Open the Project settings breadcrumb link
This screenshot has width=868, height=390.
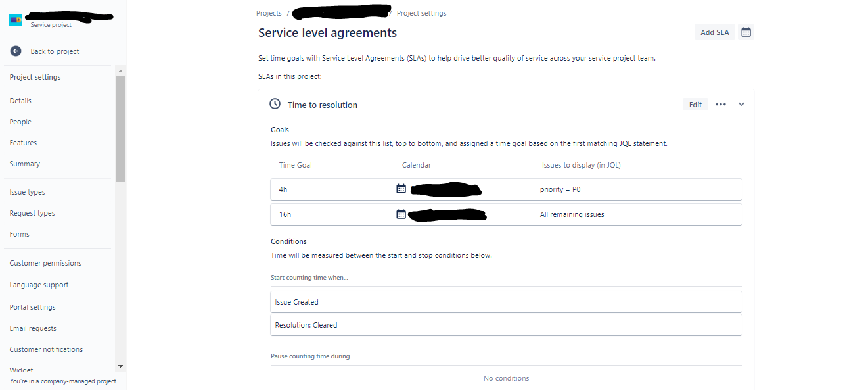tap(421, 12)
